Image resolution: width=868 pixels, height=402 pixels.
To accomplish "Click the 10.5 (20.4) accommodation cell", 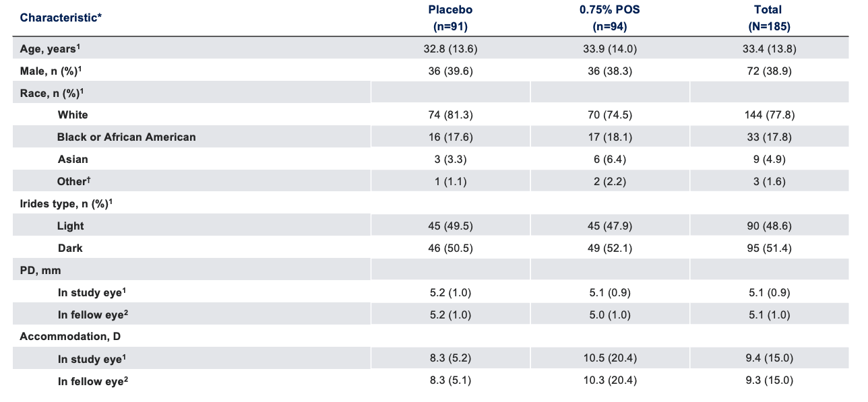I will point(609,359).
